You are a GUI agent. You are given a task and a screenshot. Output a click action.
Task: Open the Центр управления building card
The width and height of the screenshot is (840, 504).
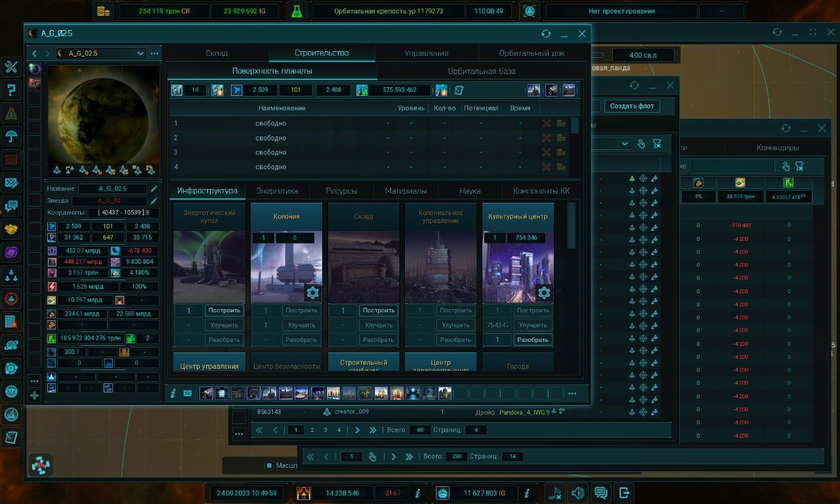pyautogui.click(x=209, y=363)
